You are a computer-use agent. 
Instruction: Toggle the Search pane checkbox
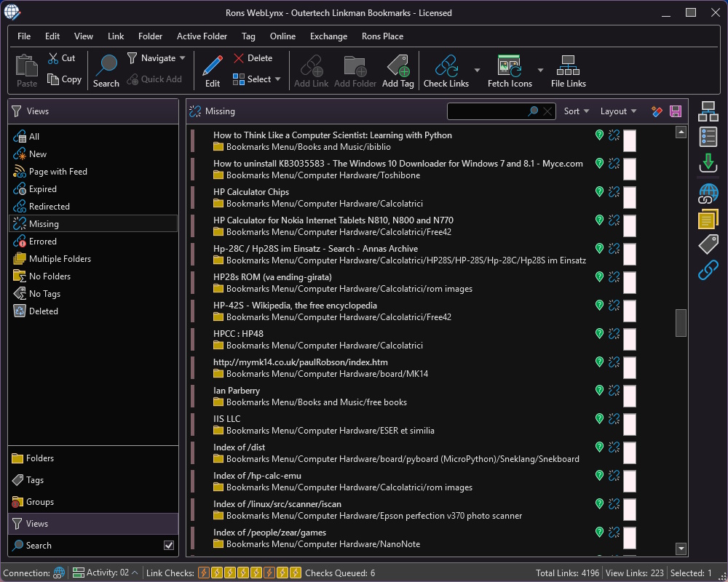click(169, 546)
